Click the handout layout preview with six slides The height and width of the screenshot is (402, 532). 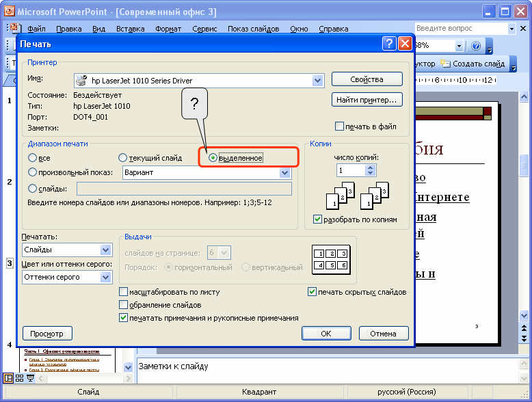pos(331,260)
